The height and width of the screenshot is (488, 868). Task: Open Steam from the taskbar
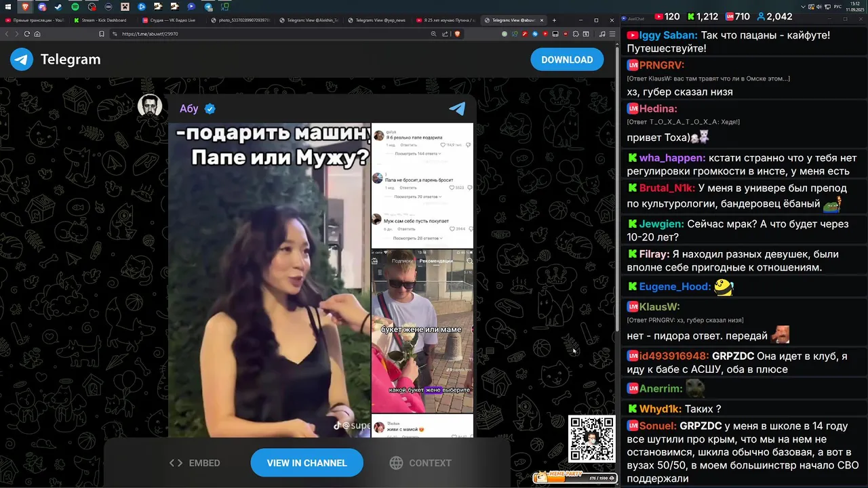click(x=58, y=7)
